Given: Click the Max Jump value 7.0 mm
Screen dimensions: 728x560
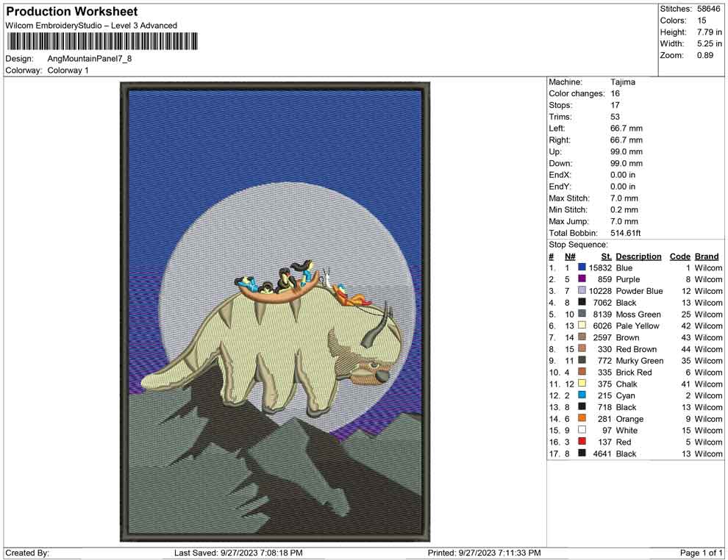Looking at the screenshot, I should pos(624,221).
